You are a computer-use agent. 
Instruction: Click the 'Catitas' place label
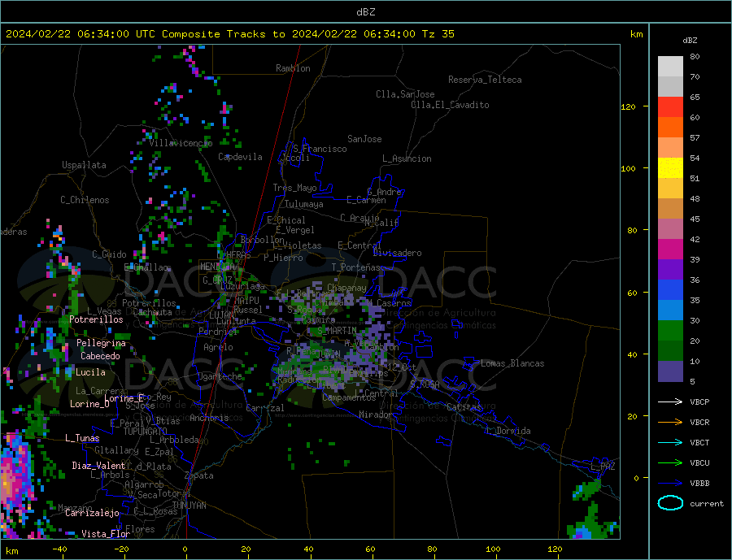point(464,407)
